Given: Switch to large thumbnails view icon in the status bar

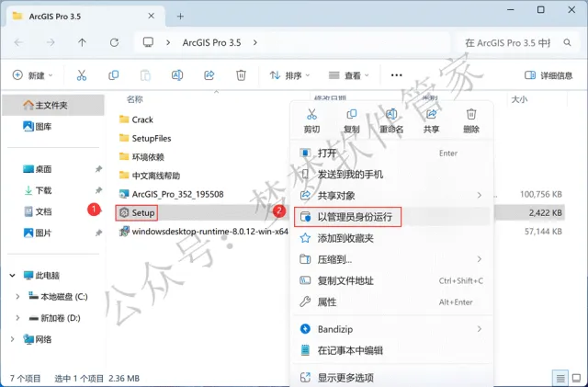Looking at the screenshot, I should point(576,378).
